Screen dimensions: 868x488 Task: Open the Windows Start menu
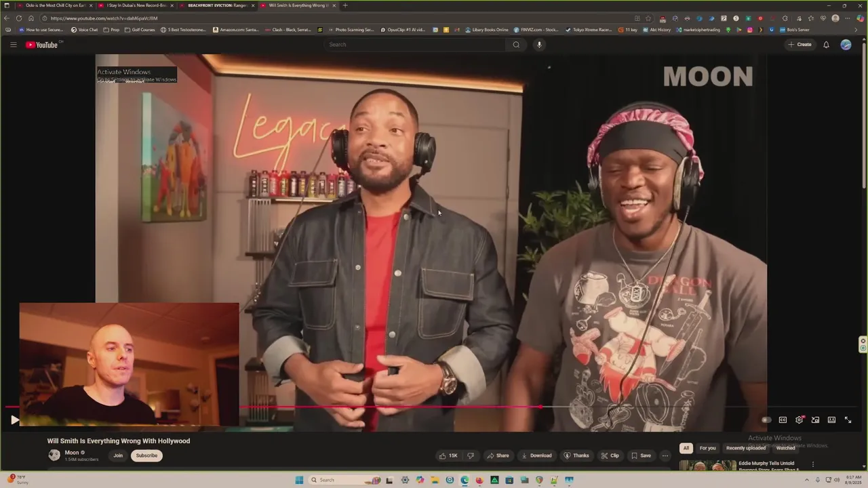click(299, 481)
